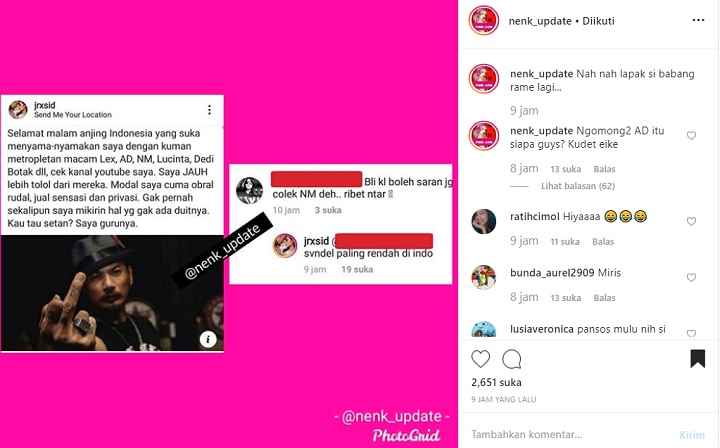Screen dimensions: 720x448
Task: Open nenk_update header profile avatar
Action: point(484,21)
